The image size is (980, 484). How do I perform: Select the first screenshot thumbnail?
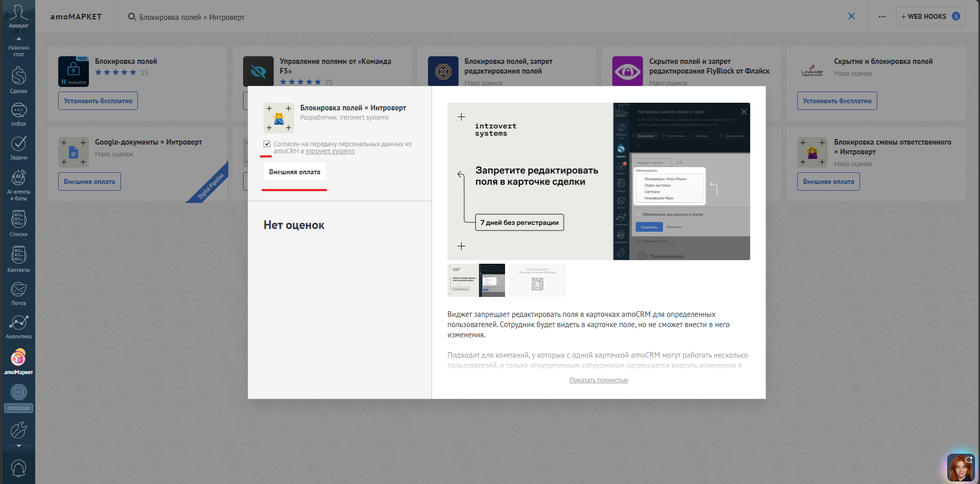point(476,280)
